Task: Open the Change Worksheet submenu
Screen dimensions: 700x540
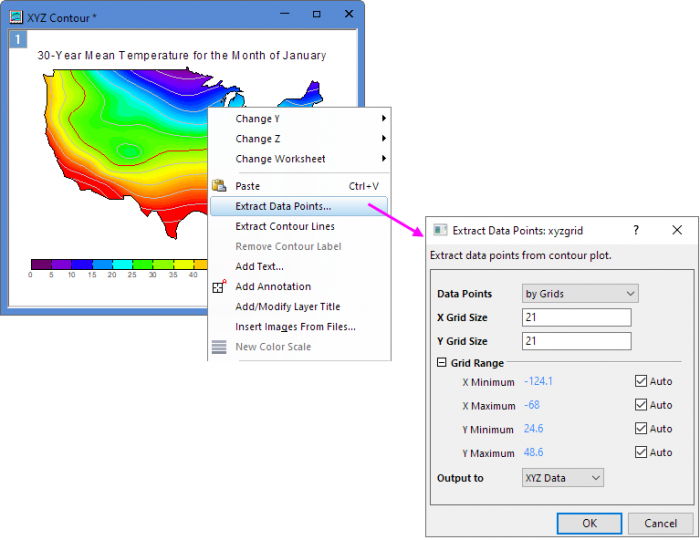Action: (x=280, y=159)
